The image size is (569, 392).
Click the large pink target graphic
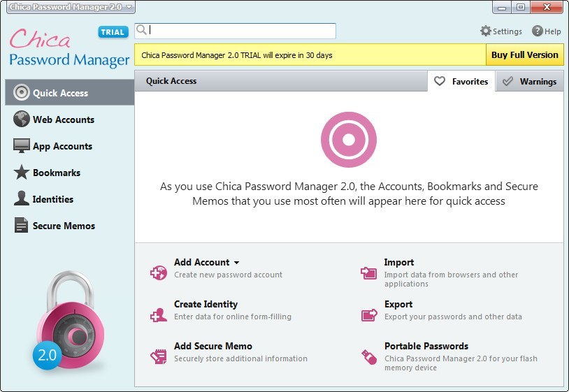pyautogui.click(x=349, y=140)
